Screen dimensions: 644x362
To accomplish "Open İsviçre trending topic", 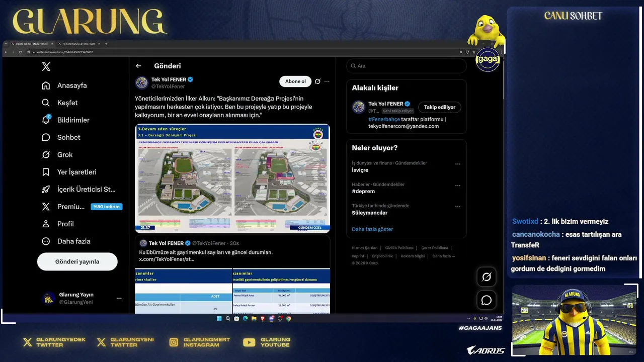I will coord(360,170).
